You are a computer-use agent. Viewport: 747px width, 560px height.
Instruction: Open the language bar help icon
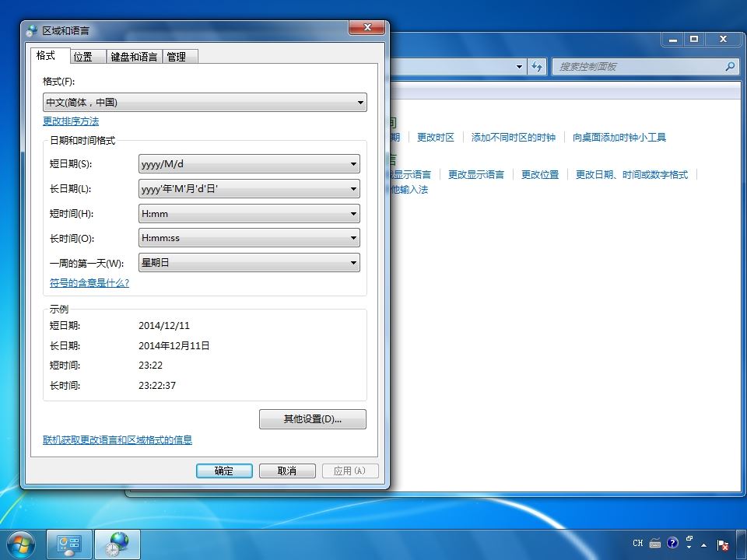[x=672, y=543]
